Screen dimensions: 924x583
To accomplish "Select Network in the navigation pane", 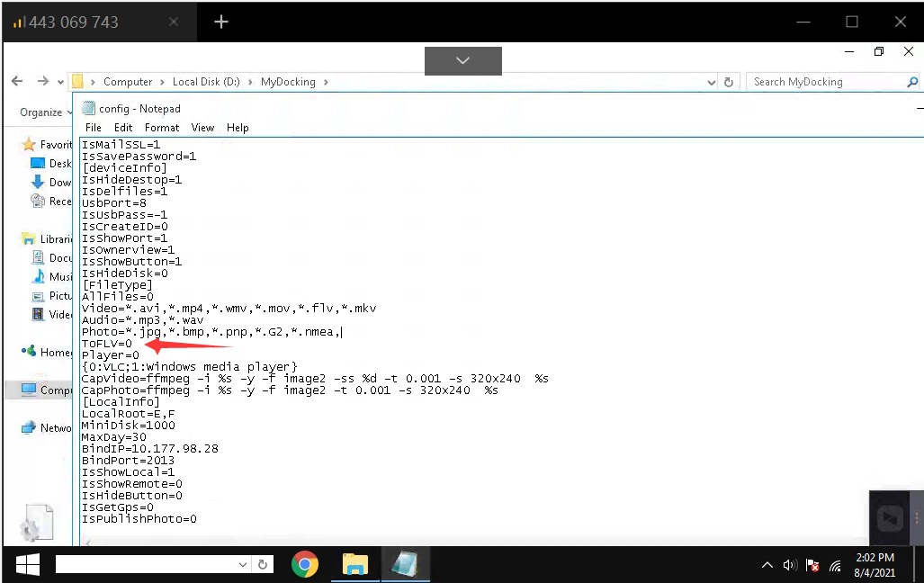I will [x=55, y=428].
